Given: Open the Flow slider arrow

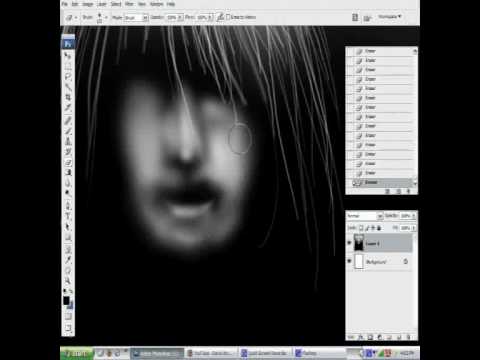Looking at the screenshot, I should coord(210,17).
